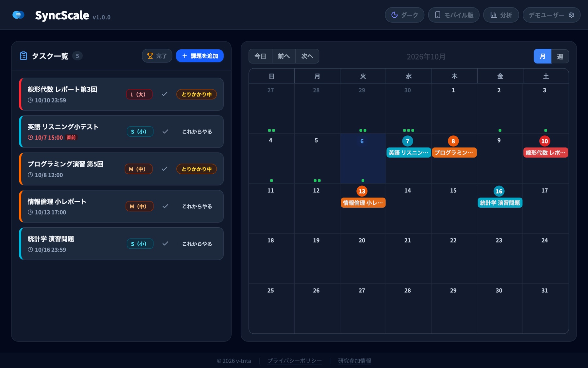This screenshot has width=588, height=368.
Task: Click the orange date circle 13
Action: [362, 191]
